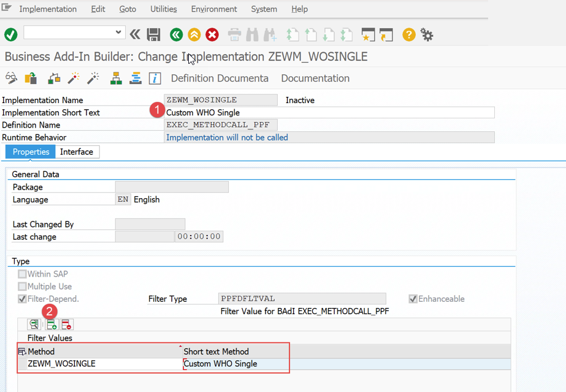Open the System menu
The width and height of the screenshot is (566, 392).
[x=264, y=9]
